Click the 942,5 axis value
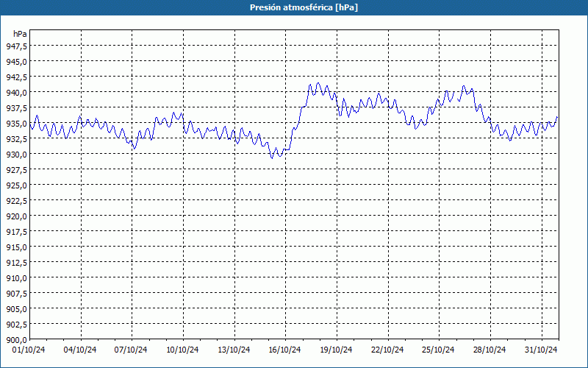 coord(16,77)
